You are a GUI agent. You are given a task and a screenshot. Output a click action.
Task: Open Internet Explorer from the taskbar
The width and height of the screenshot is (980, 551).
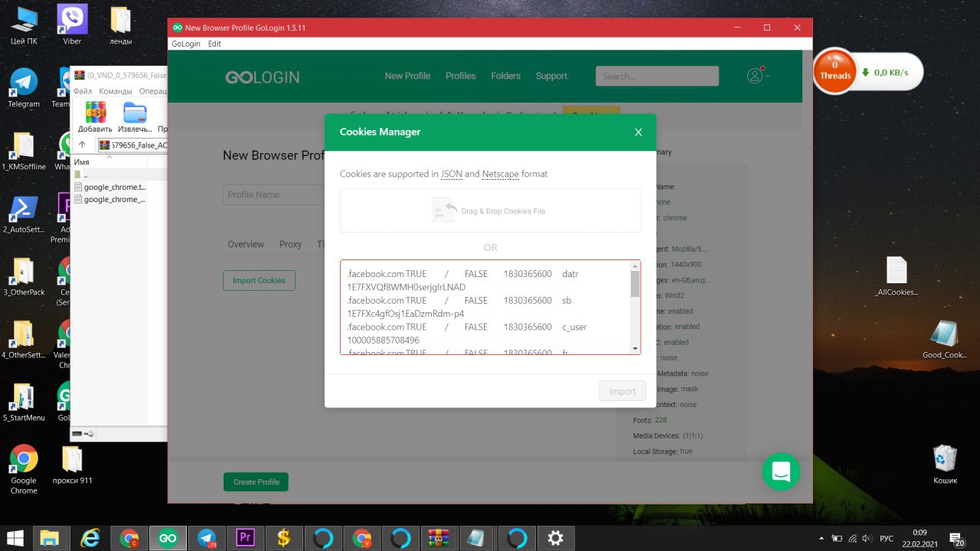tap(90, 538)
